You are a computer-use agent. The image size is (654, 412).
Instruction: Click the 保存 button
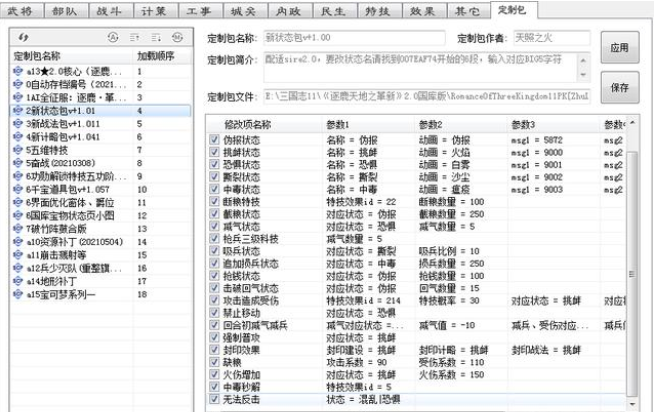coord(619,87)
